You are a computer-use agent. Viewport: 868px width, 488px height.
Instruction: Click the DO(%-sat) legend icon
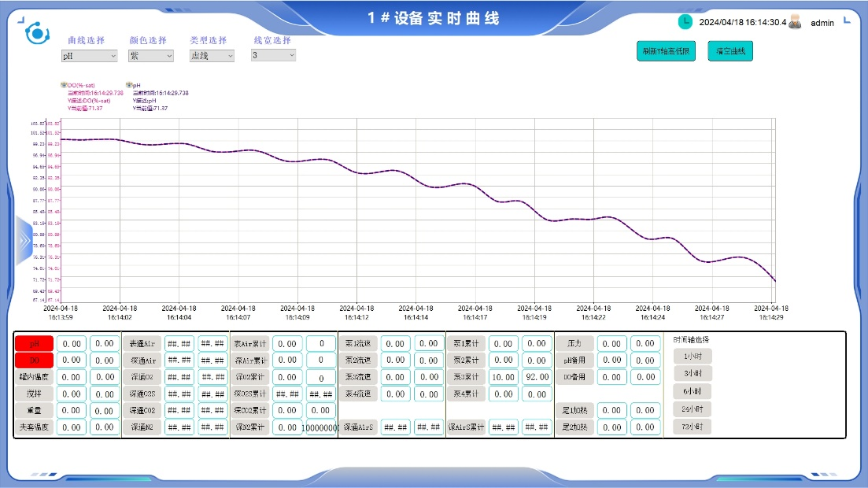[64, 84]
